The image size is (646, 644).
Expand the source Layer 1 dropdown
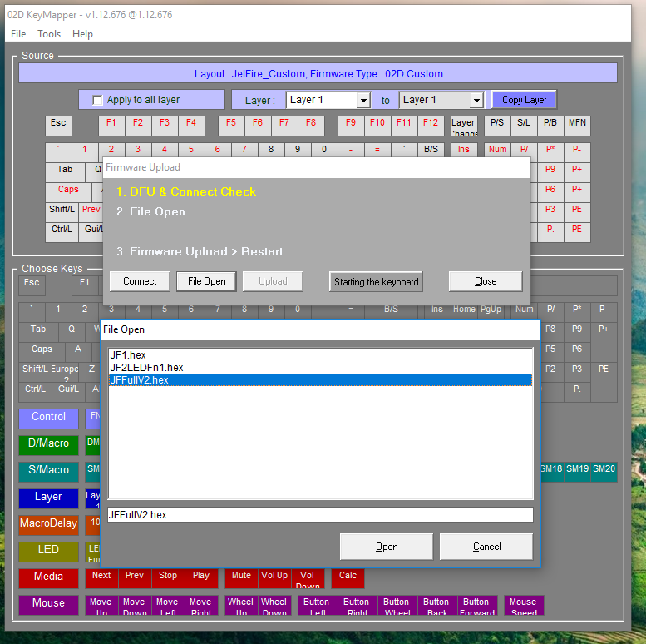coord(362,100)
